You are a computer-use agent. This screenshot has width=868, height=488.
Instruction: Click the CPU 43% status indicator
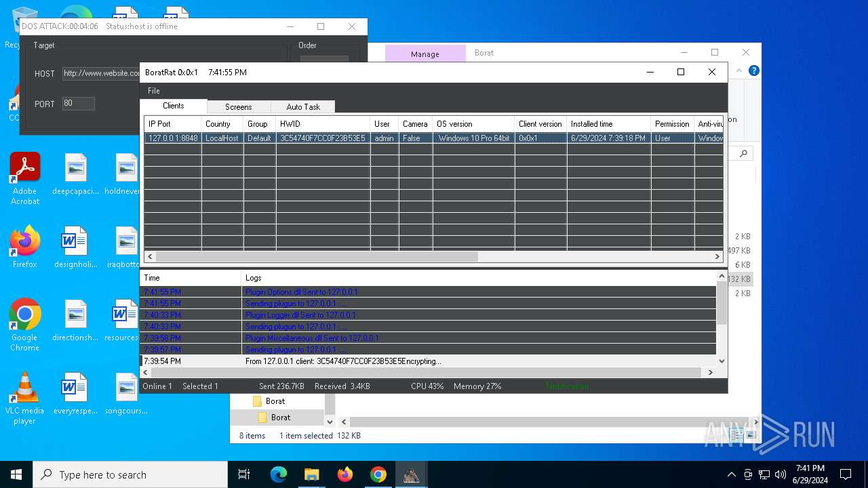tap(427, 386)
